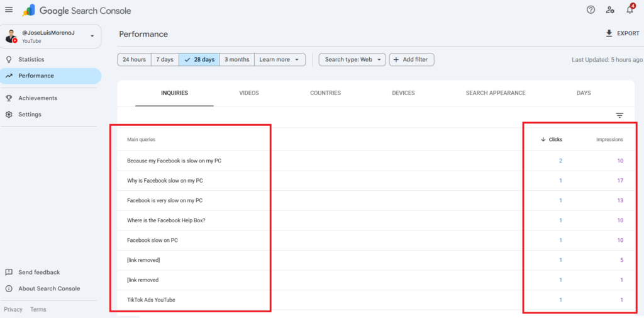This screenshot has width=644, height=318.
Task: Click the Last Updated: 5 hours ago text
Action: [607, 60]
